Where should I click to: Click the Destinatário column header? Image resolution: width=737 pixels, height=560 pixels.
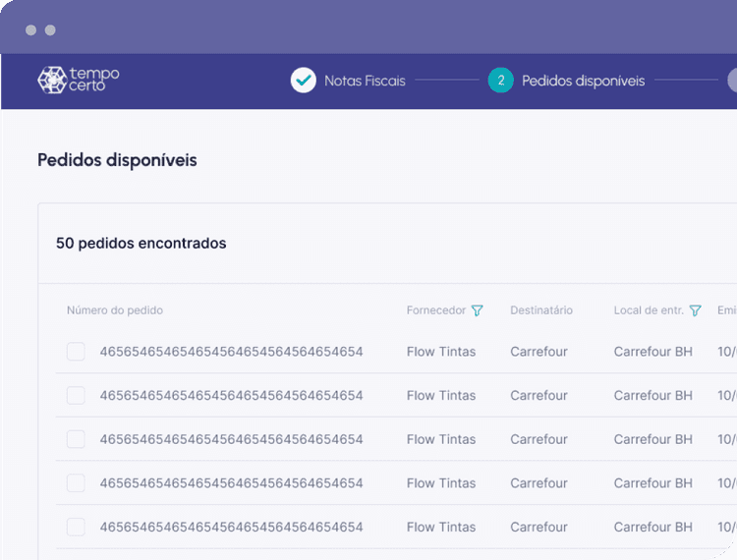coord(541,310)
